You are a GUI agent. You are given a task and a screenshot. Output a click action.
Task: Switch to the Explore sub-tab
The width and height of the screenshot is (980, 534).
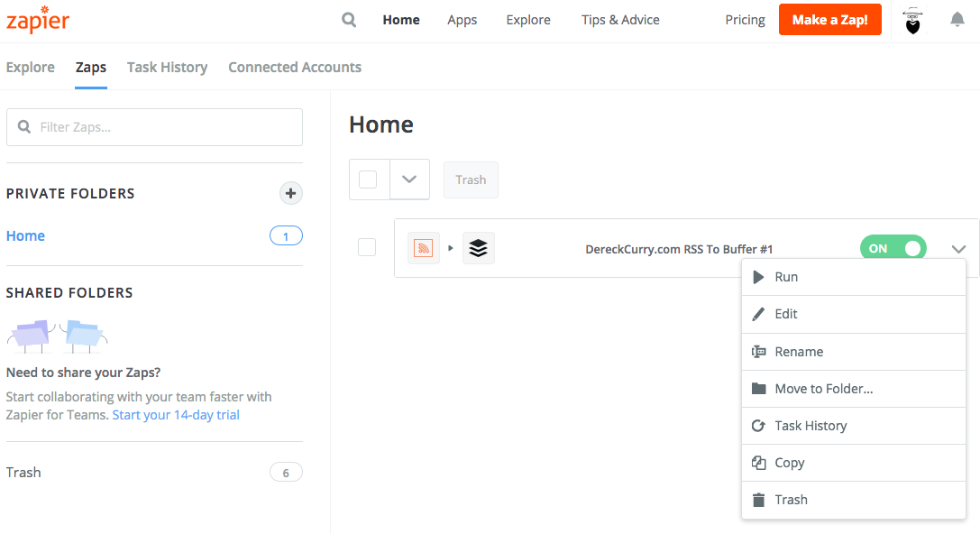31,67
